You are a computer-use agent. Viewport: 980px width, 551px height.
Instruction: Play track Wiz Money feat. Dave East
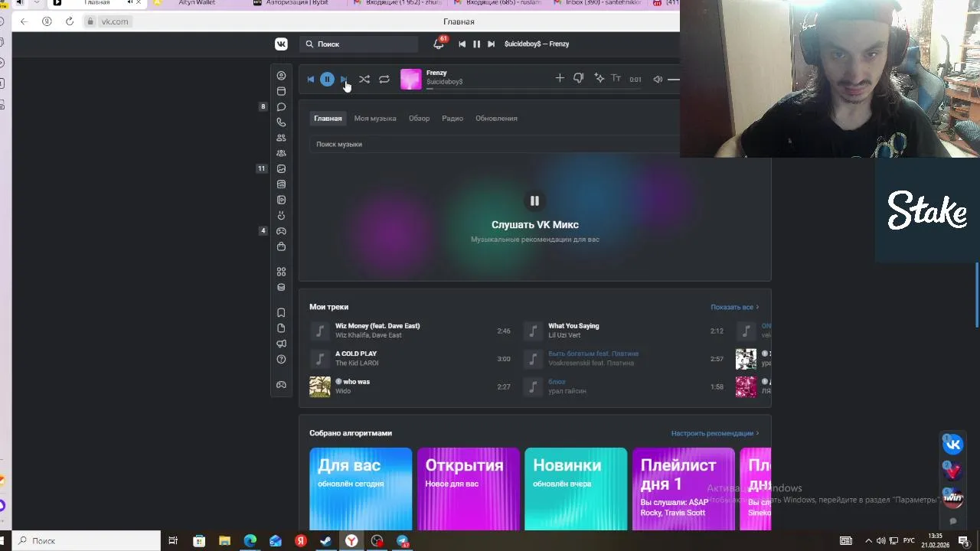coord(410,331)
